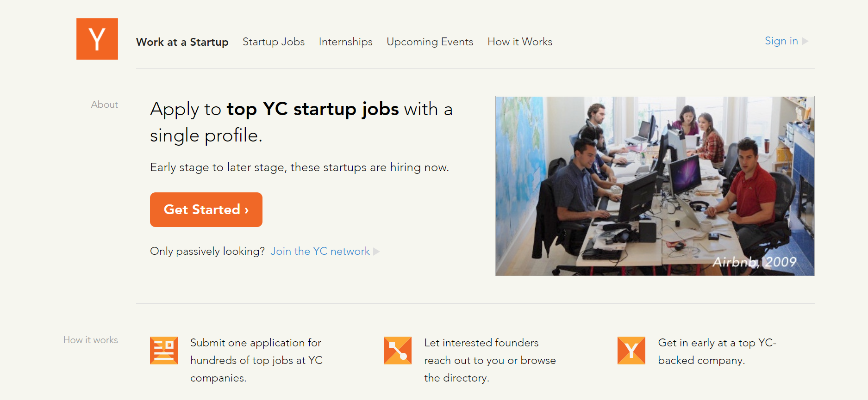
Task: Click the application form icon
Action: (x=164, y=351)
